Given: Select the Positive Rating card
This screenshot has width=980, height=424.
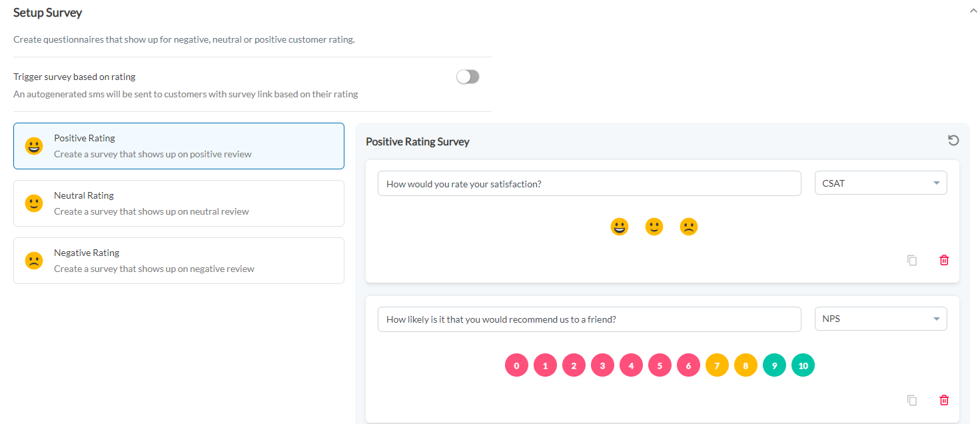Looking at the screenshot, I should (179, 146).
